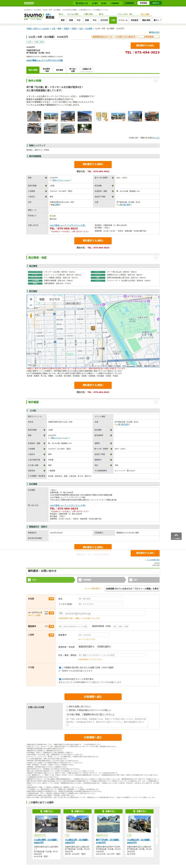Click the 会員登録 button

pyautogui.click(x=143, y=3)
